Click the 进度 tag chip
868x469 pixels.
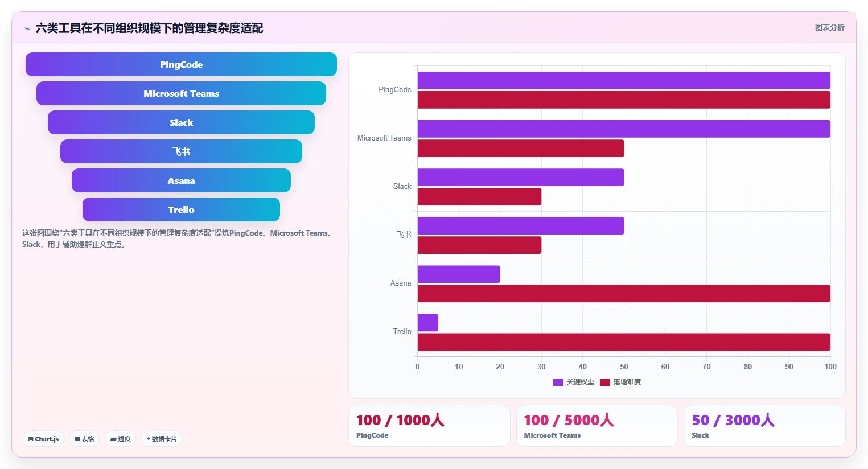(x=120, y=439)
